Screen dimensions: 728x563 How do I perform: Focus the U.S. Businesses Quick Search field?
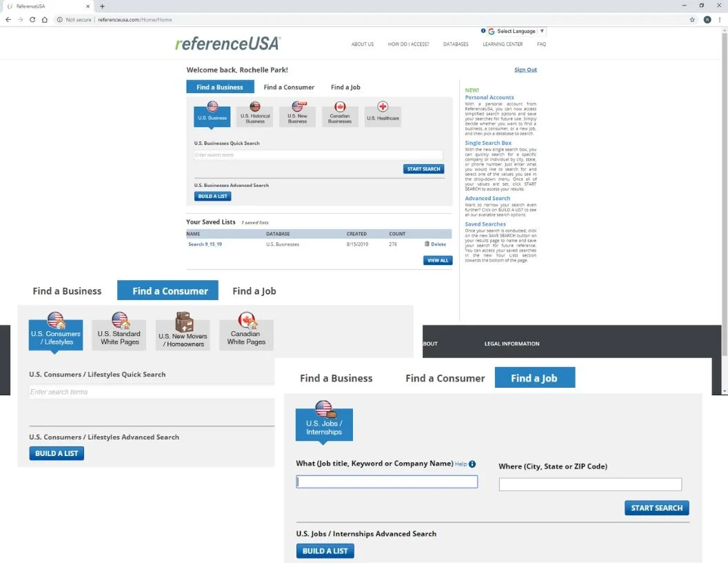click(x=318, y=155)
